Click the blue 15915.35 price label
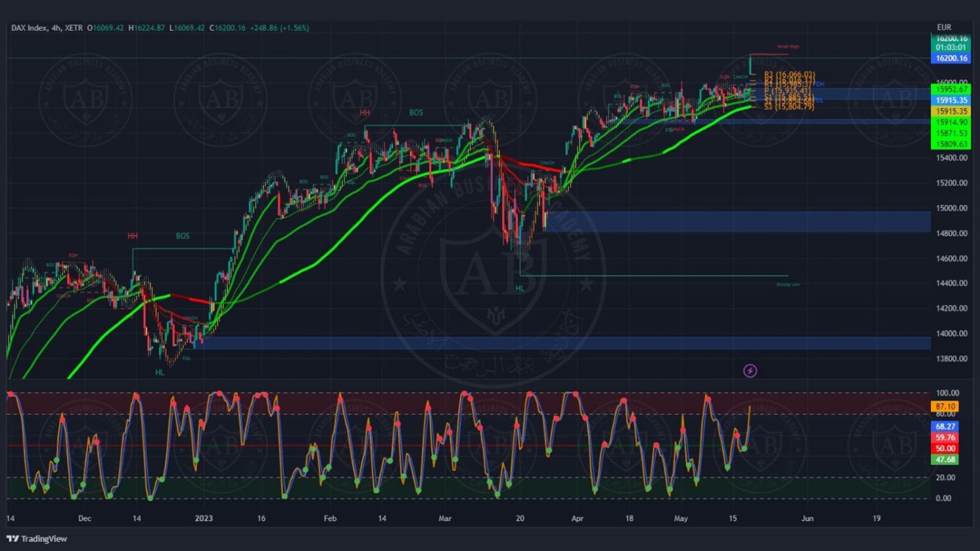Viewport: 980px width, 551px height. [951, 101]
